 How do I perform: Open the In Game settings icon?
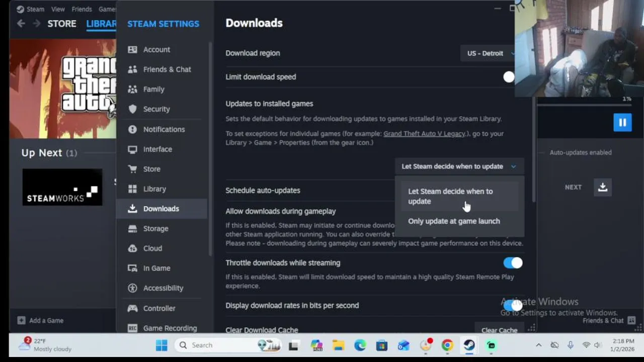132,268
